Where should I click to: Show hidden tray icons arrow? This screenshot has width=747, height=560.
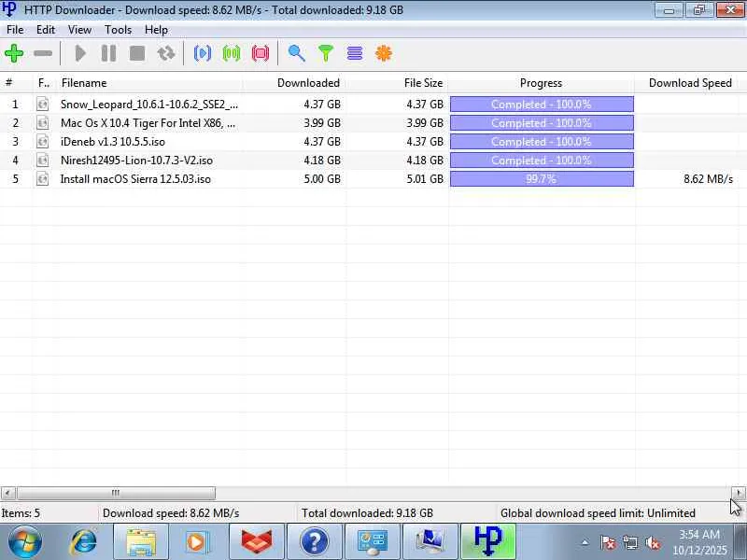(x=585, y=542)
